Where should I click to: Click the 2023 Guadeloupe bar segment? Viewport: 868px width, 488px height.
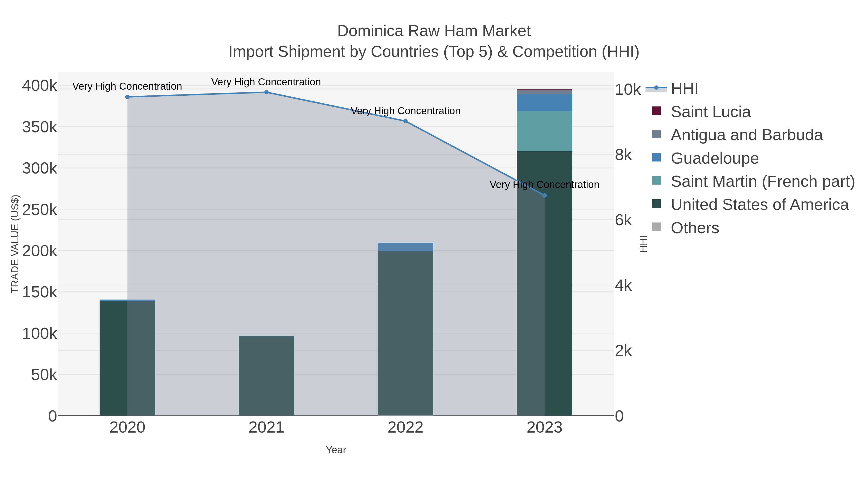click(x=544, y=103)
